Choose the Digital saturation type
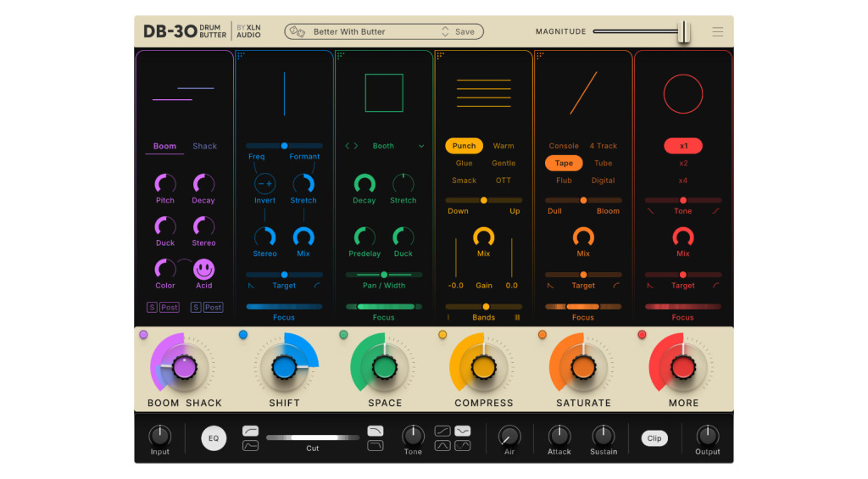The width and height of the screenshot is (868, 479). tap(603, 181)
